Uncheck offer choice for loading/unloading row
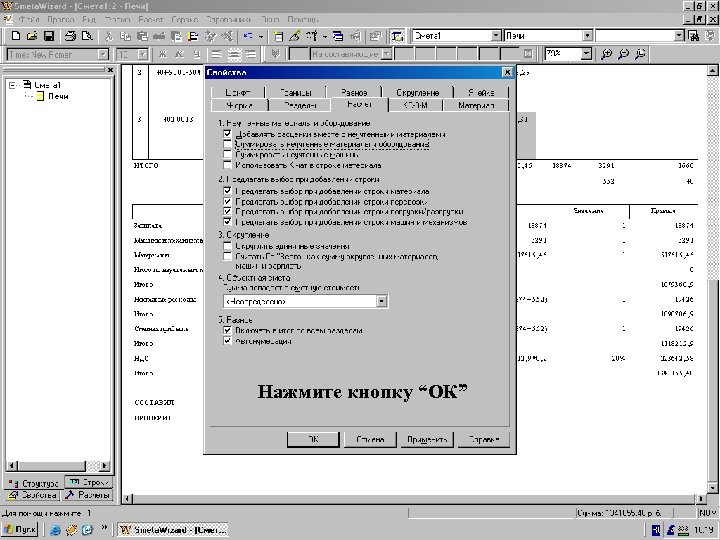 pyautogui.click(x=227, y=211)
